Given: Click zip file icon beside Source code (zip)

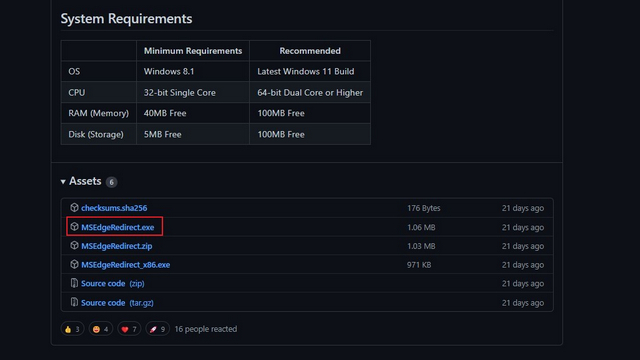Looking at the screenshot, I should point(74,283).
